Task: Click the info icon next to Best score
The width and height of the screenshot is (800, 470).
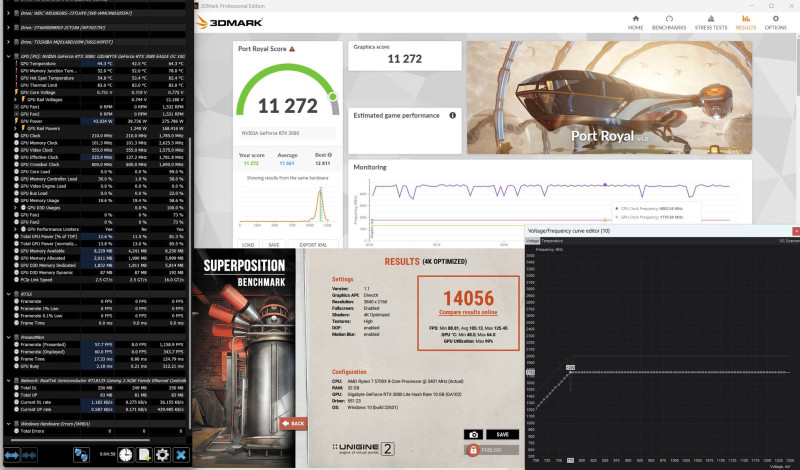Action: click(330, 155)
